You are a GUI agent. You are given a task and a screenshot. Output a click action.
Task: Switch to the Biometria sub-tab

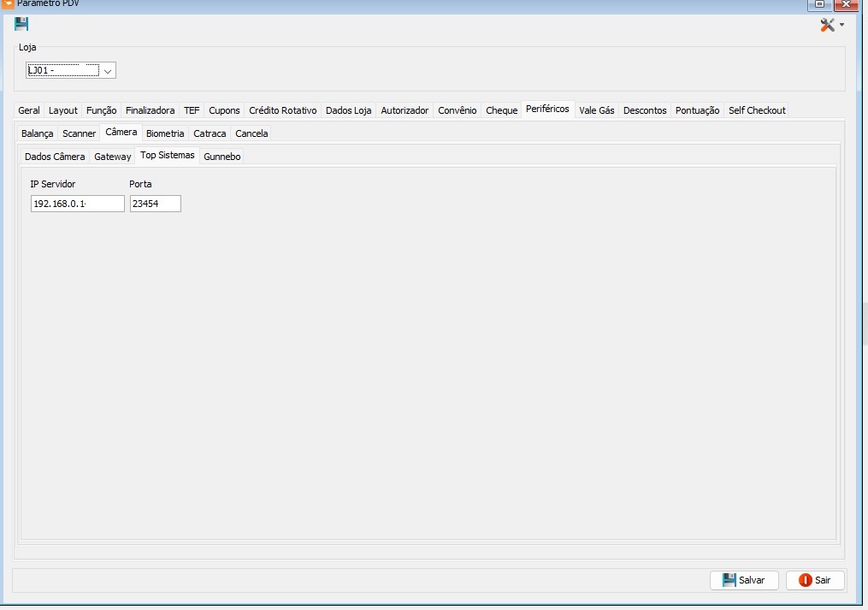164,133
